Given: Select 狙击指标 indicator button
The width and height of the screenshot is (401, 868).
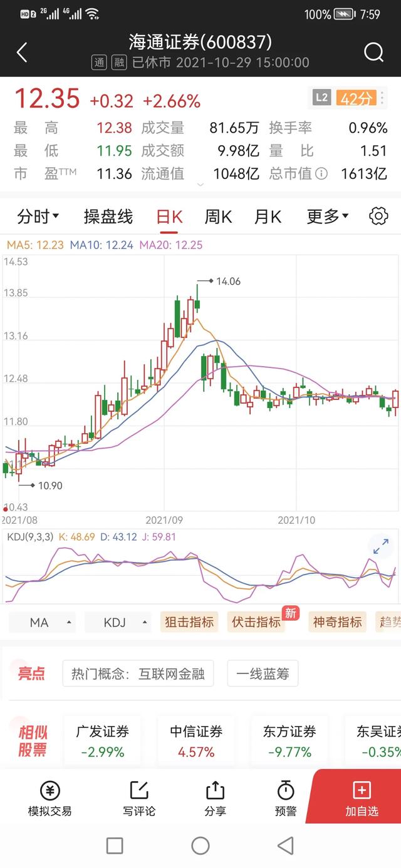Looking at the screenshot, I should click(x=189, y=622).
